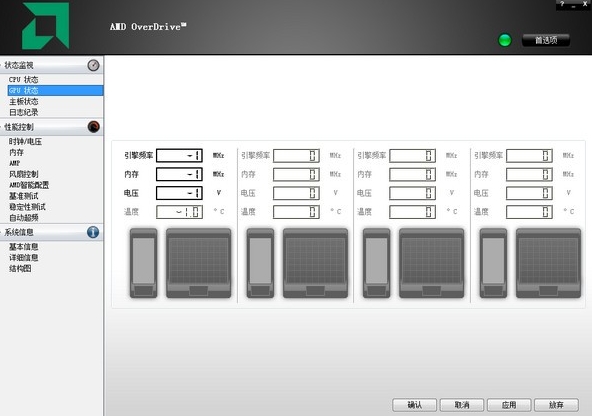Click fourth GPU 引擎频率 value field
The image size is (592, 416).
pyautogui.click(x=529, y=156)
